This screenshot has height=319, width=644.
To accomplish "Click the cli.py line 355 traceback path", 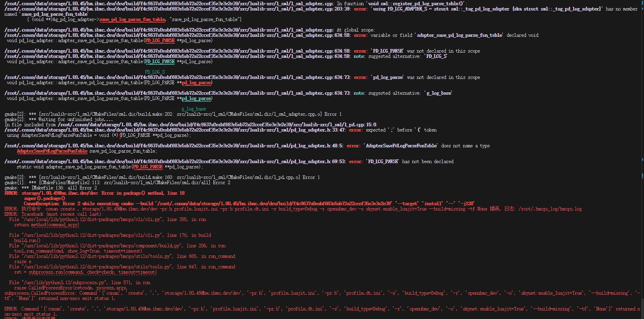I will tap(92, 219).
